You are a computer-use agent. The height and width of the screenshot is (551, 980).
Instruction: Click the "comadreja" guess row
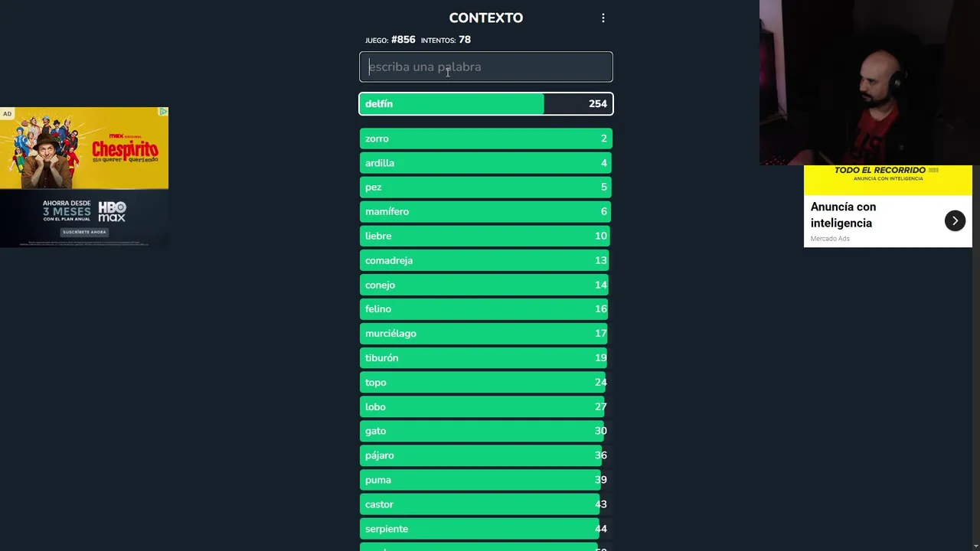[x=485, y=261]
